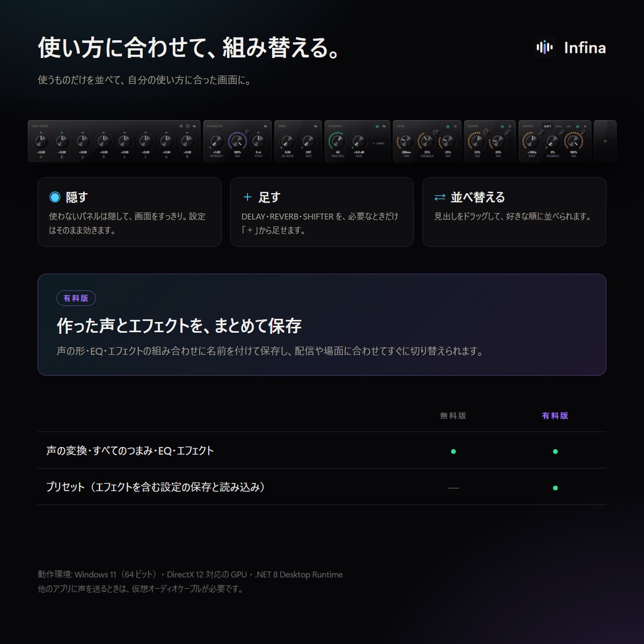This screenshot has height=644, width=644.
Task: Click the β knob in VOICE SHAPE
Action: coord(62,141)
